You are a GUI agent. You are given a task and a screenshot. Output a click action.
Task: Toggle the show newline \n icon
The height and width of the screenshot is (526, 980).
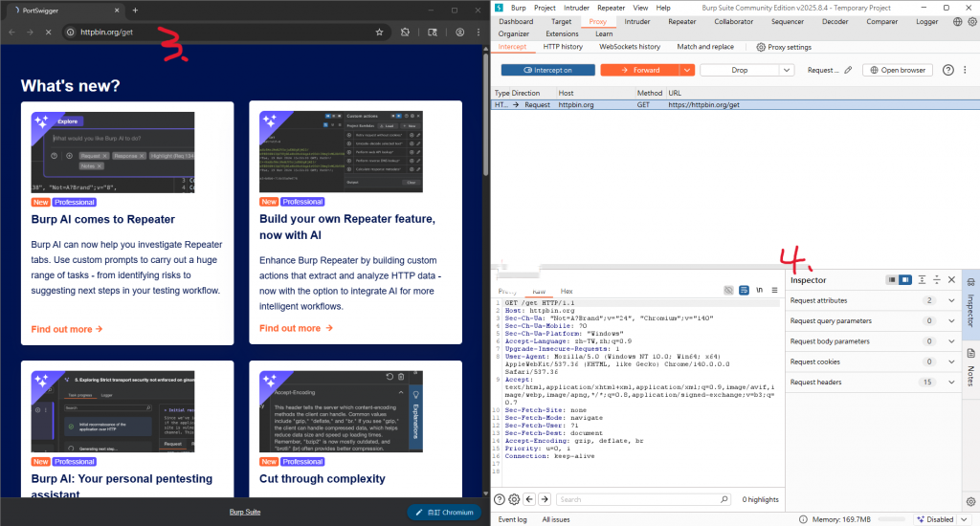pos(759,291)
